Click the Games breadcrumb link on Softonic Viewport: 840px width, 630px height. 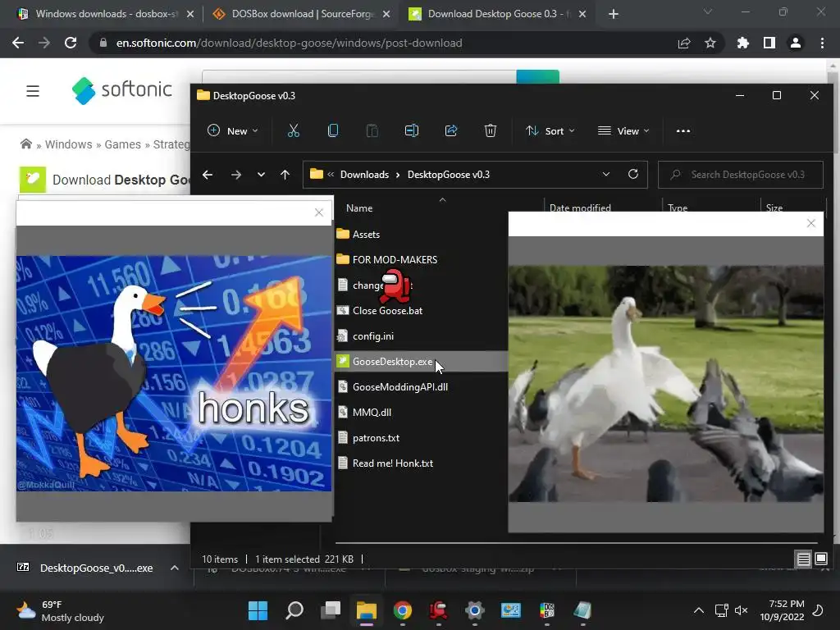(123, 144)
